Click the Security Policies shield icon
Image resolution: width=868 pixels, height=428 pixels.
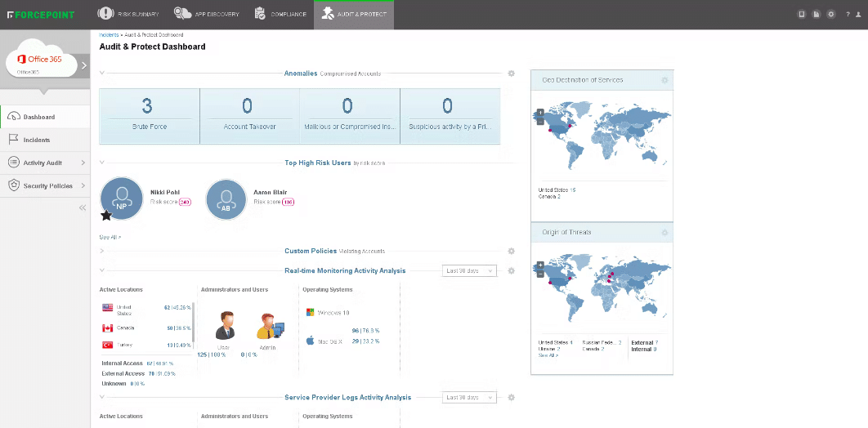click(x=14, y=185)
